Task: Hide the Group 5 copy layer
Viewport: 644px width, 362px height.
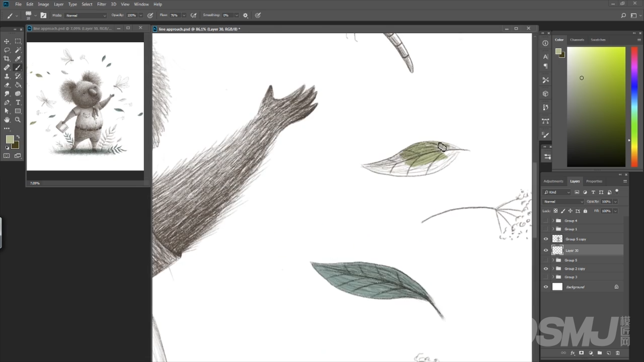Action: tap(546, 239)
